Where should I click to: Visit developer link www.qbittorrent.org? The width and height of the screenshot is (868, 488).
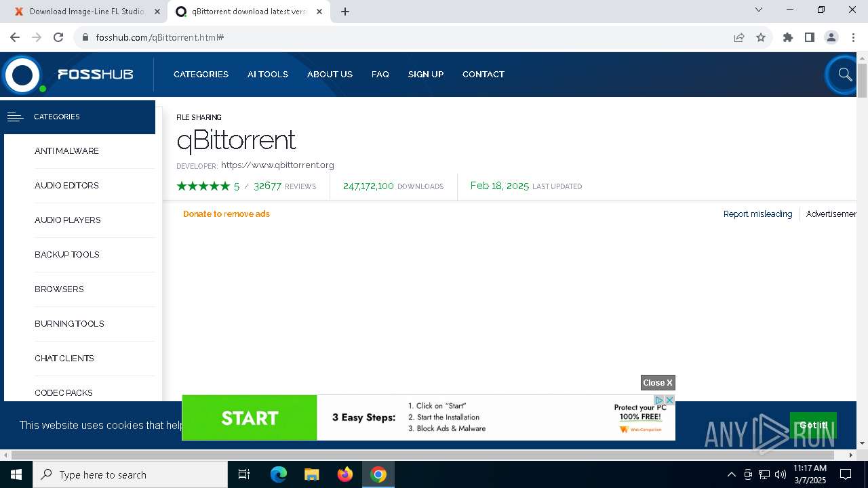277,165
